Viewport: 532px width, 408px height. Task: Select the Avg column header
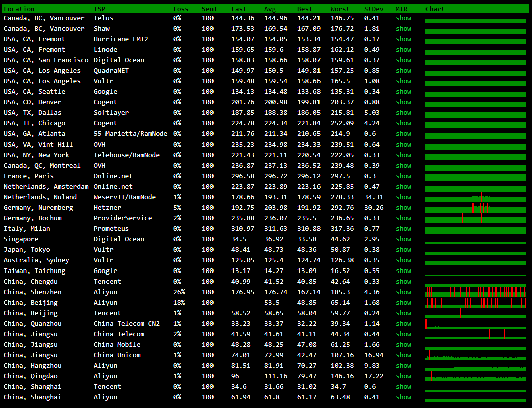(x=270, y=9)
